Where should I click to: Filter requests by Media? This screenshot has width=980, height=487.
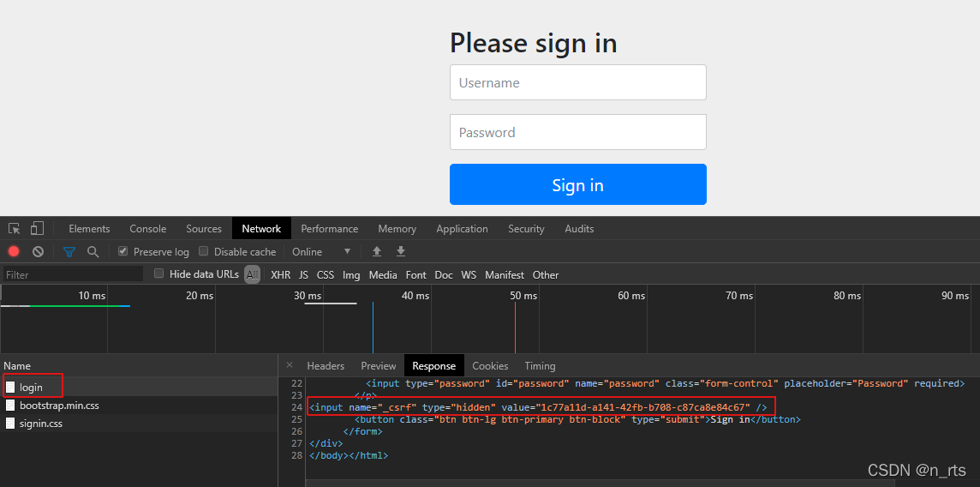pyautogui.click(x=383, y=275)
